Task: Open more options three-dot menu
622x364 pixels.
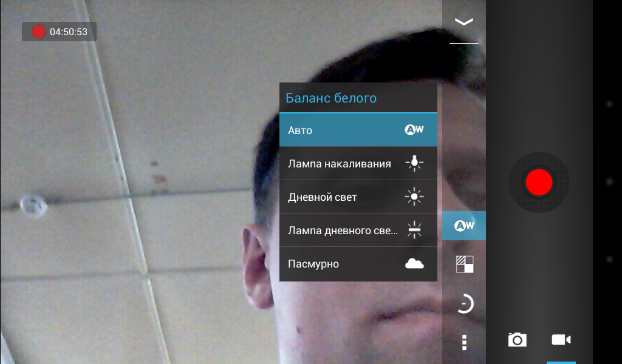Action: coord(464,342)
